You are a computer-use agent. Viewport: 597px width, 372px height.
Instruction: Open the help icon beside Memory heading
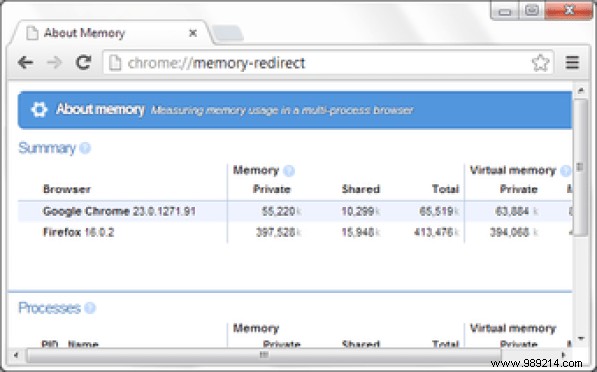click(289, 171)
